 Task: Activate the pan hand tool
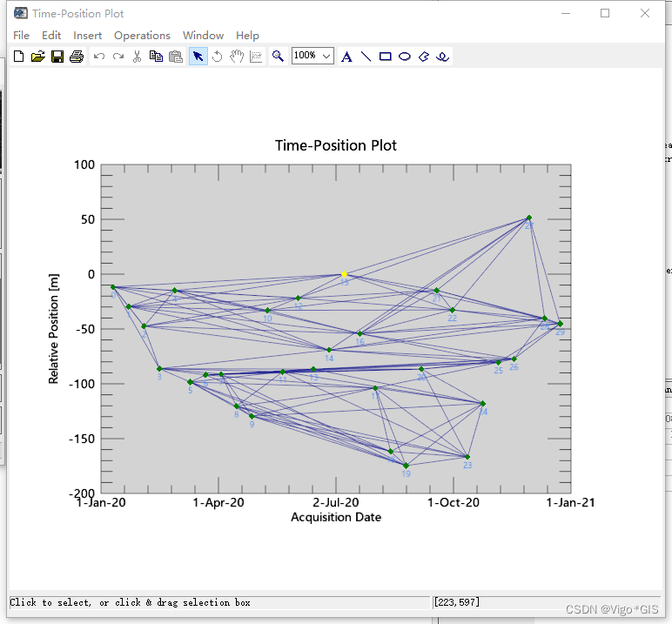[237, 57]
